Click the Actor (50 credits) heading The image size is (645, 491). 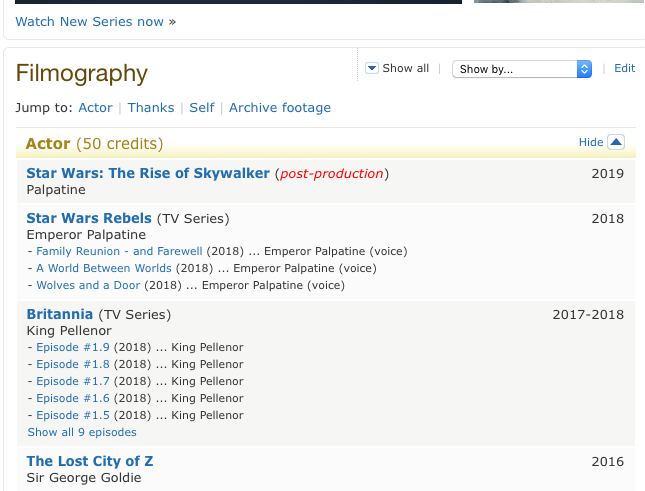pyautogui.click(x=94, y=144)
